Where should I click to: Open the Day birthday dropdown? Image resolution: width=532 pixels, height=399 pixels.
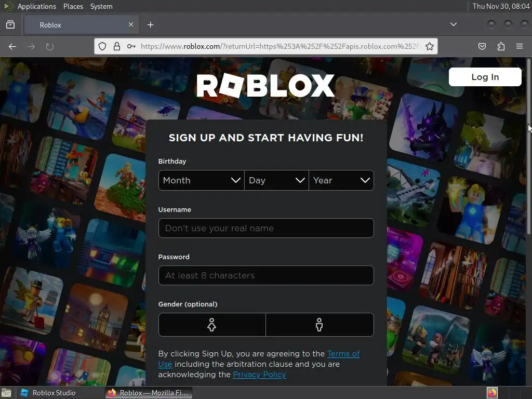(x=276, y=180)
